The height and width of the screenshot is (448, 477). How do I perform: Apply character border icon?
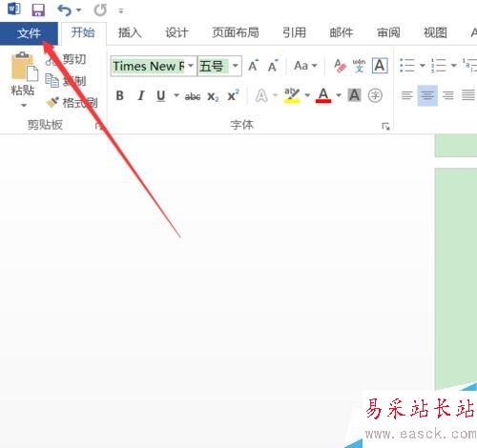point(380,66)
